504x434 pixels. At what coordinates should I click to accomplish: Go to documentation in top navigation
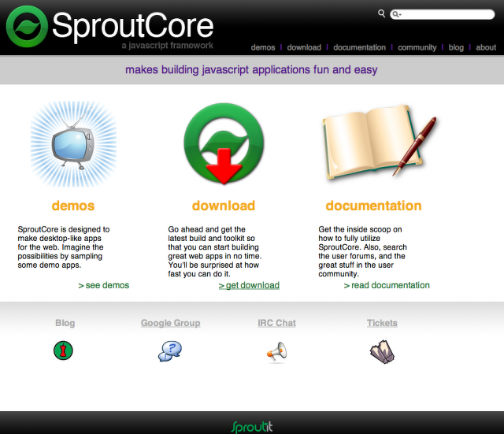tap(359, 47)
